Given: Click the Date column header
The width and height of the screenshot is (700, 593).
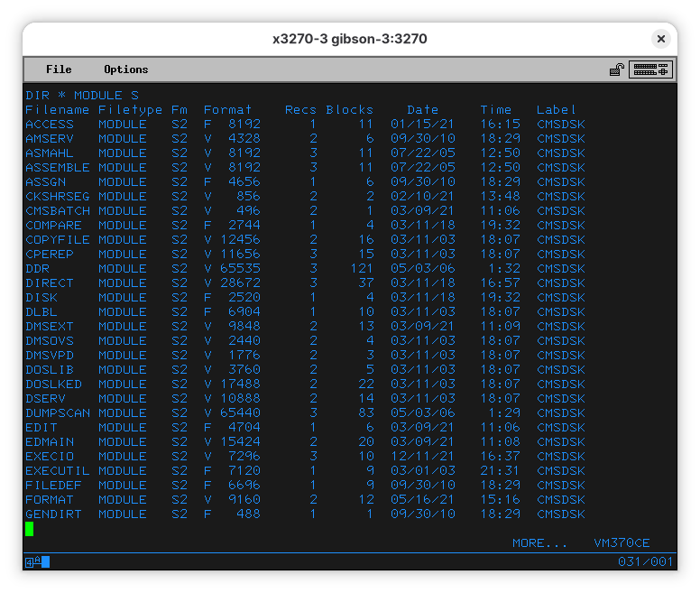Looking at the screenshot, I should (422, 110).
